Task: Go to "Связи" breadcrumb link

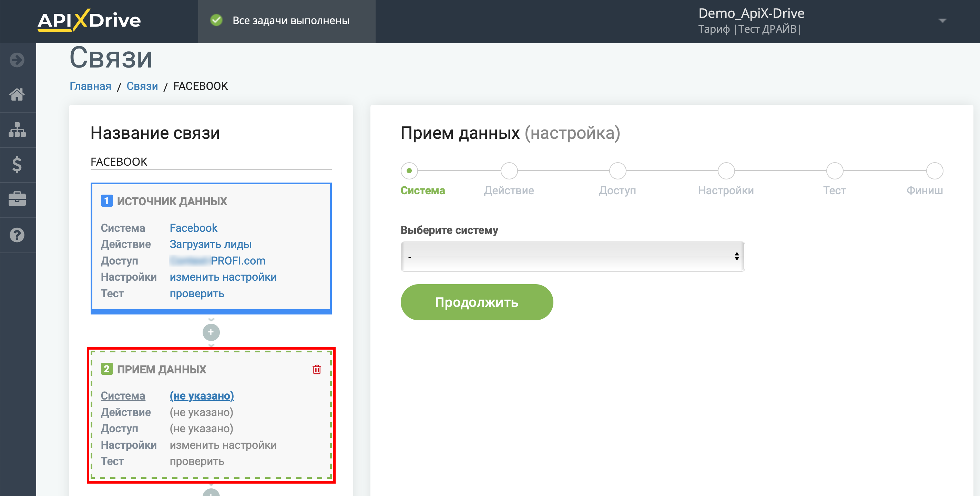Action: tap(142, 86)
